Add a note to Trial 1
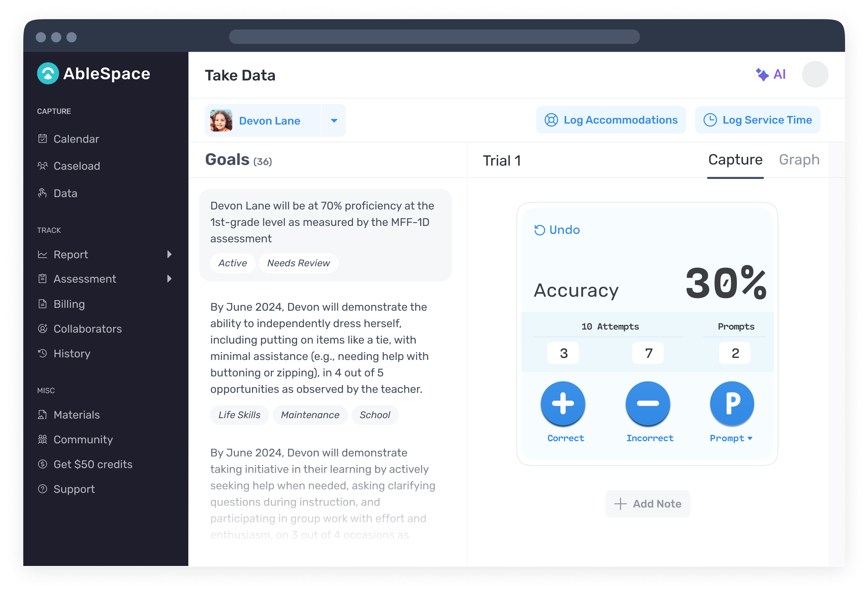 point(647,503)
